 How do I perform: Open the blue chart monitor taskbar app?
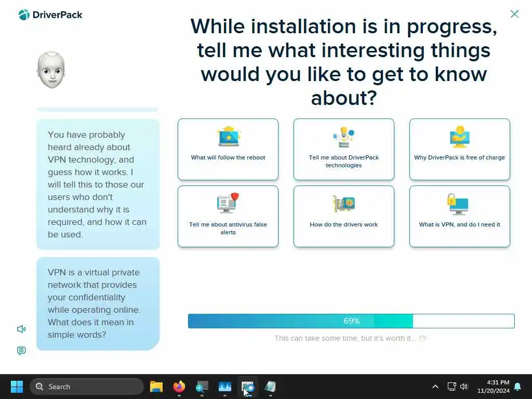point(224,387)
